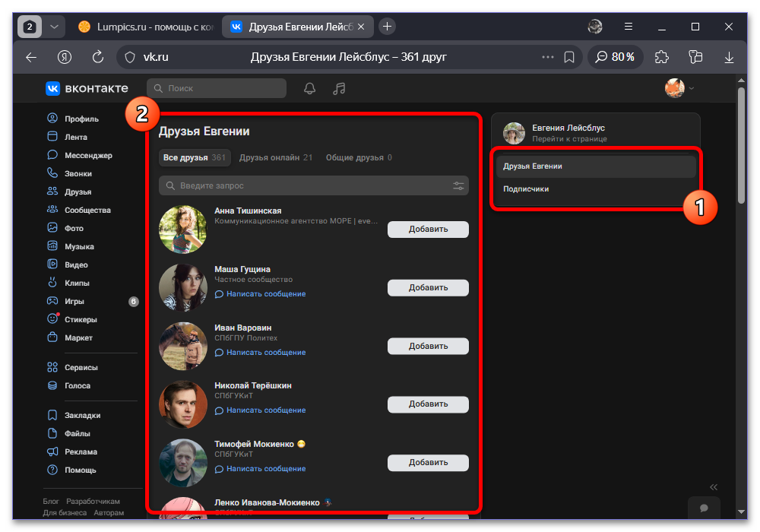760x532 pixels.
Task: Open the 80% zoom control
Action: click(616, 57)
